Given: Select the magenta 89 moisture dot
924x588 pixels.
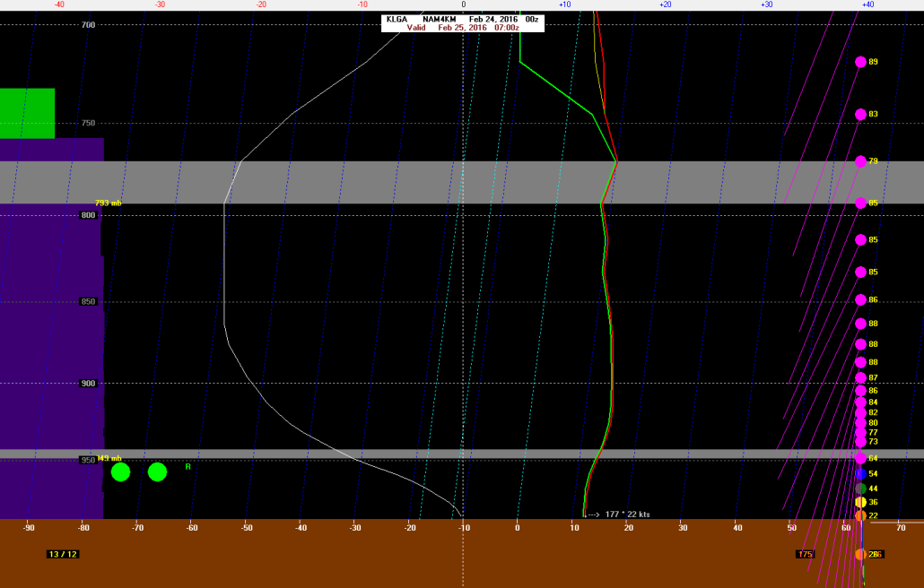Looking at the screenshot, I should (x=859, y=63).
